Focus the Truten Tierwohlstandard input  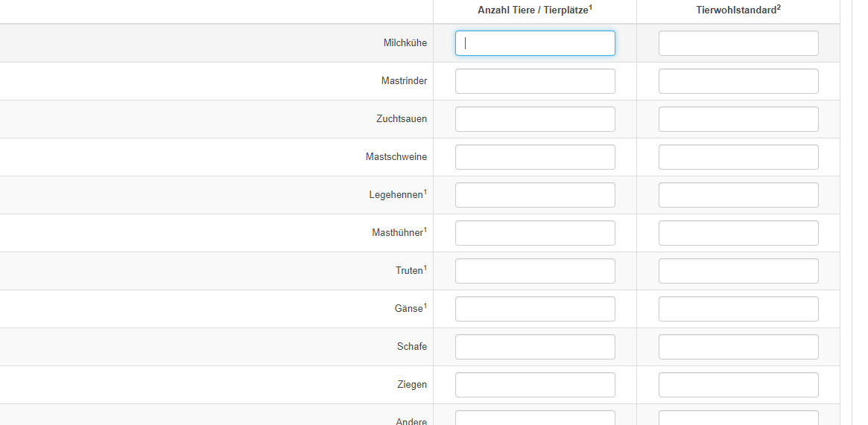point(738,271)
